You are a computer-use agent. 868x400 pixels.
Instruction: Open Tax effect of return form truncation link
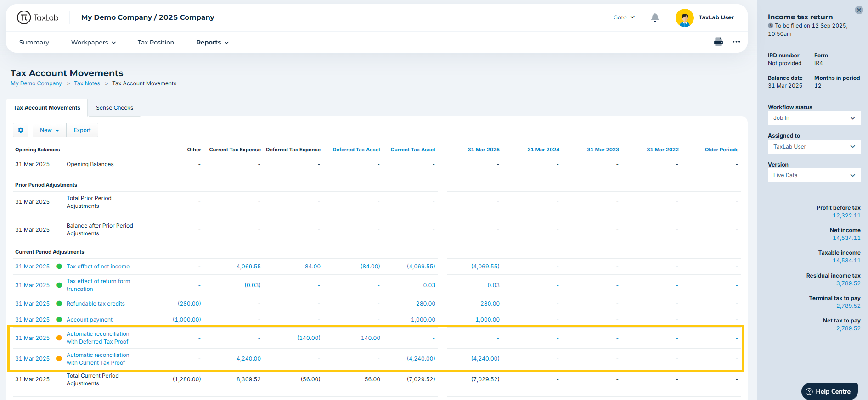(x=98, y=285)
